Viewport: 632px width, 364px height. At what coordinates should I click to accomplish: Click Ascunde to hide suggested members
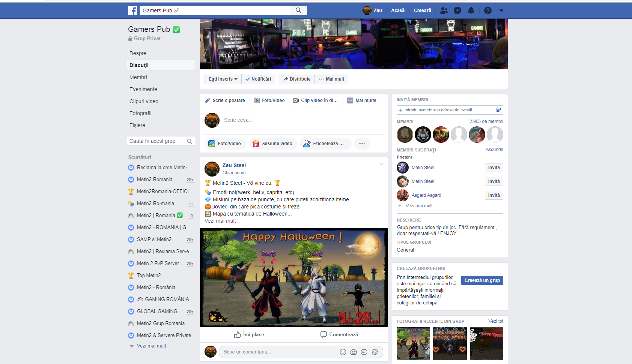click(x=494, y=150)
